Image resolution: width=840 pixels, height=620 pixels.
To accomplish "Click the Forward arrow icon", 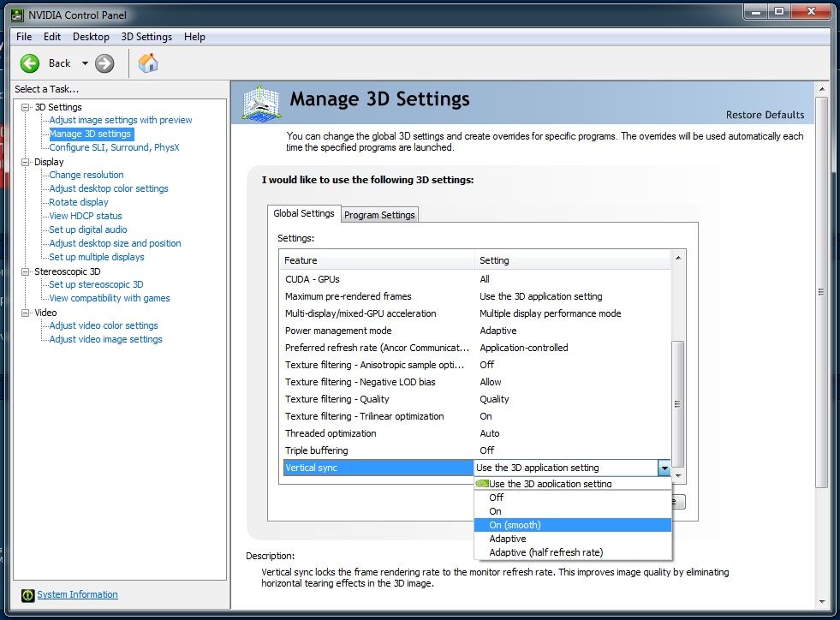I will 104,63.
